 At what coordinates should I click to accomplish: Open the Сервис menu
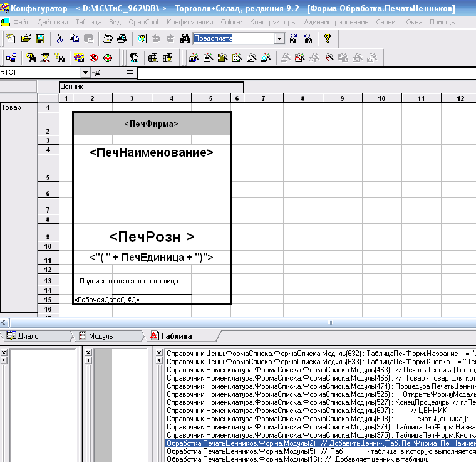388,22
